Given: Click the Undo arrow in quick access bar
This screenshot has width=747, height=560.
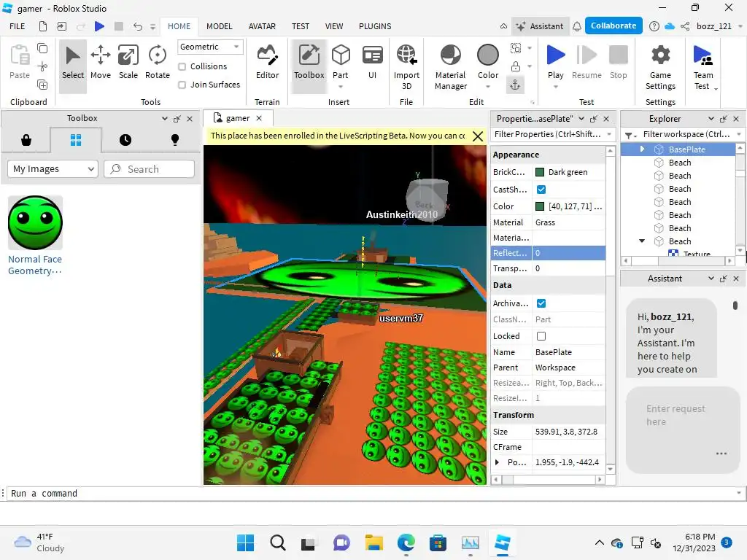Looking at the screenshot, I should click(138, 26).
